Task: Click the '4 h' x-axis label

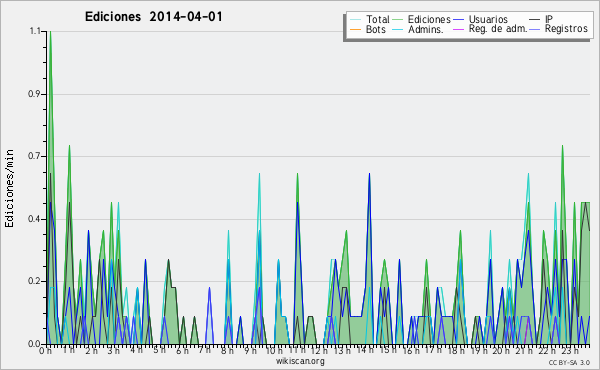Action: (136, 350)
